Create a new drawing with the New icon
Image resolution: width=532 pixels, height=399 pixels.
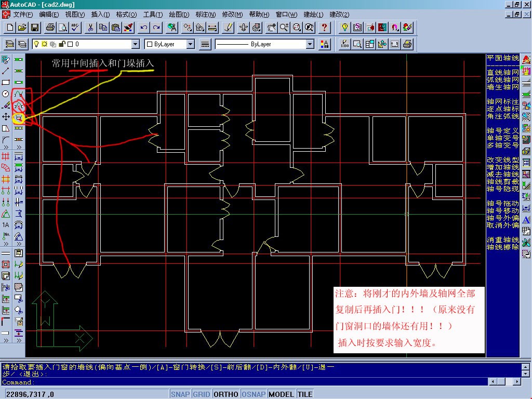click(10, 28)
